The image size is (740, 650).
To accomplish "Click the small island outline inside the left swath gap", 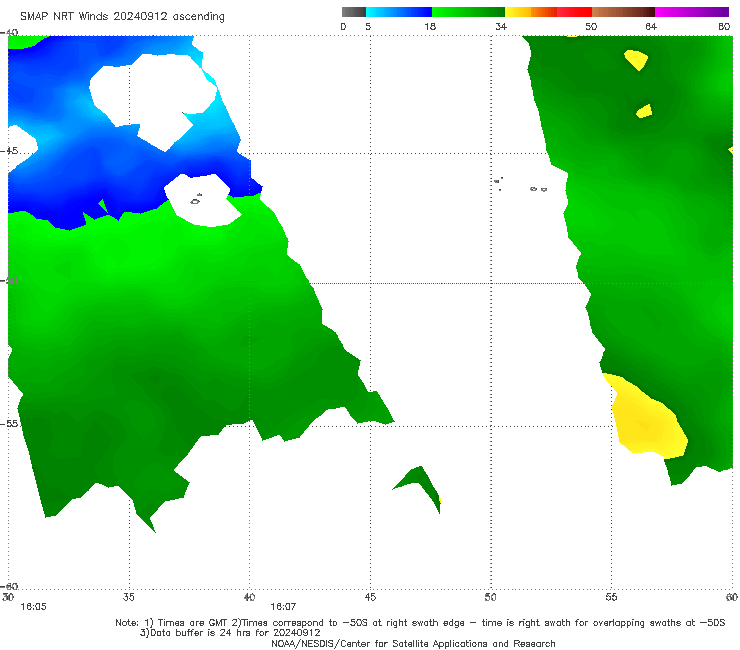I will click(196, 200).
